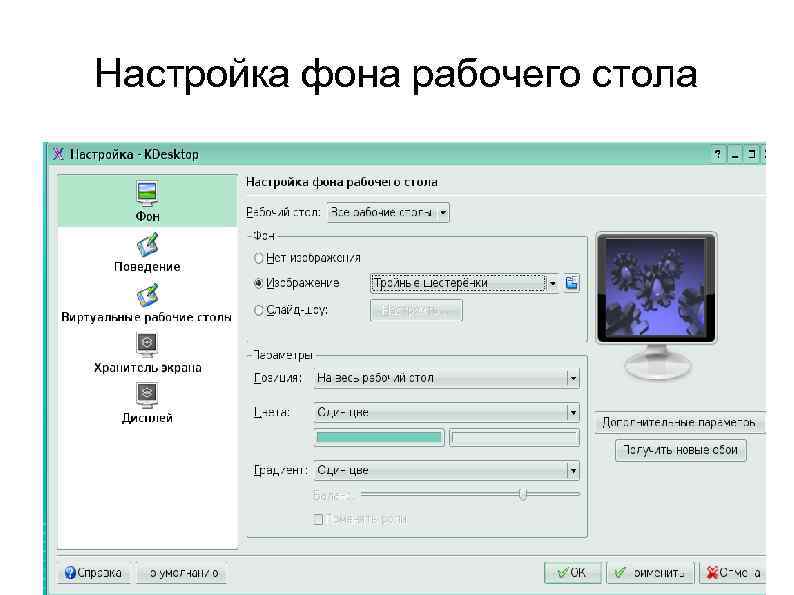Click the Настройка фона рабочего стола heading in dialog
Image resolution: width=794 pixels, height=595 pixels.
coord(342,182)
